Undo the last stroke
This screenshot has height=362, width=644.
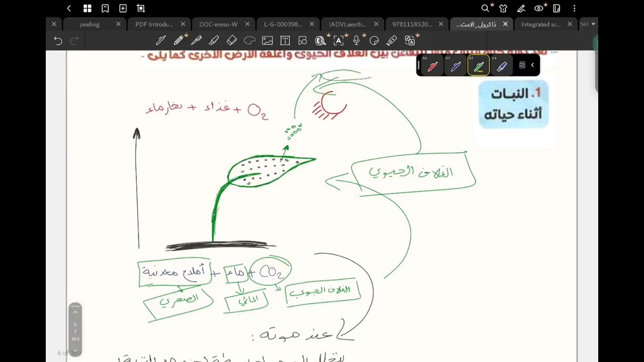coord(58,41)
